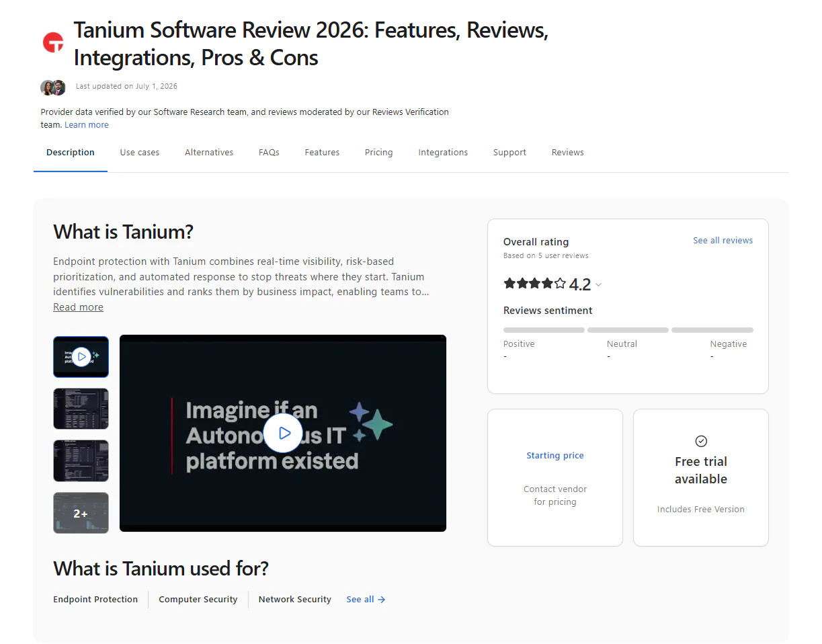Click the Negative sentiment bar
The image size is (822, 644).
pos(712,330)
